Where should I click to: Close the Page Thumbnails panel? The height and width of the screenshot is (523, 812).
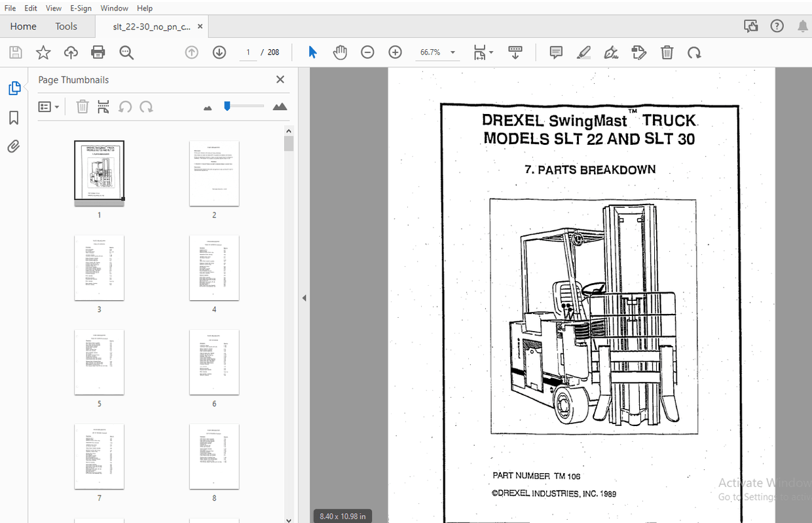click(280, 79)
